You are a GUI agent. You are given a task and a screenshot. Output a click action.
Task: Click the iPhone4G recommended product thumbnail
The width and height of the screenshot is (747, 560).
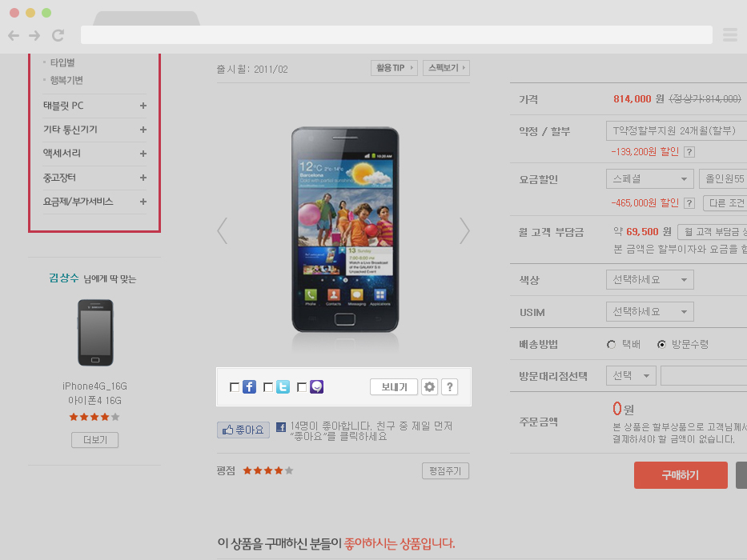(x=95, y=332)
